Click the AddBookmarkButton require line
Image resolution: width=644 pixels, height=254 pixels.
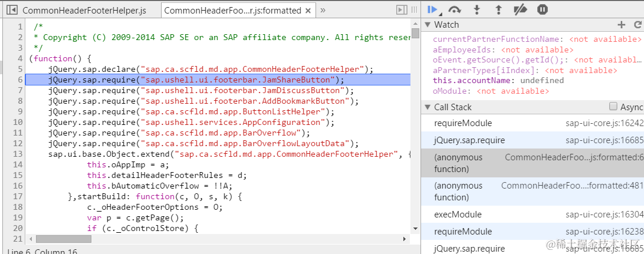pos(203,101)
